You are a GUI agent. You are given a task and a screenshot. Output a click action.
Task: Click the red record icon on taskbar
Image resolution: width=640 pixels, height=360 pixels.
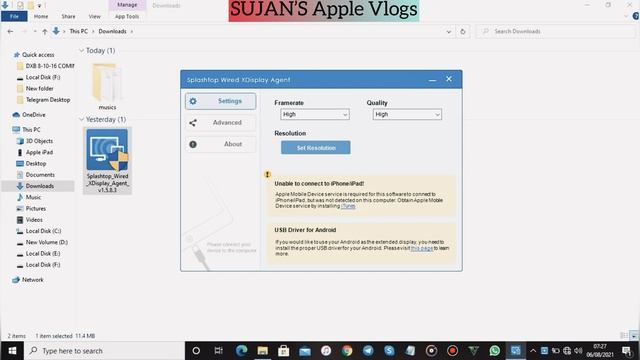click(452, 351)
